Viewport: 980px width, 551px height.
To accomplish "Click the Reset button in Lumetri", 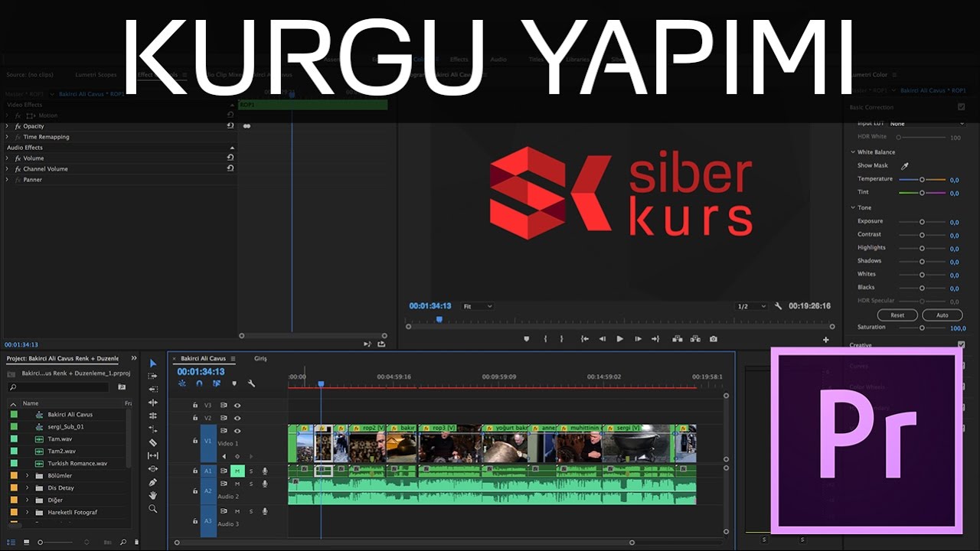I will 897,315.
